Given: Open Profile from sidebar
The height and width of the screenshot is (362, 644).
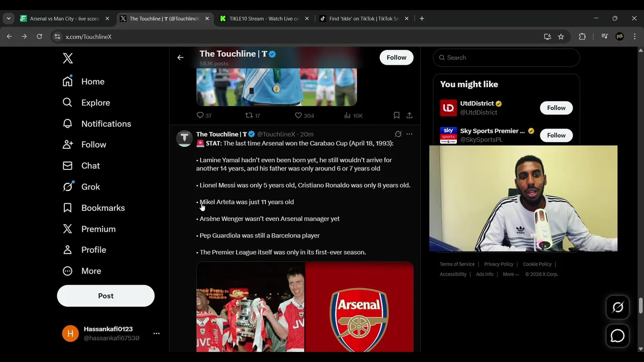Looking at the screenshot, I should (x=85, y=250).
